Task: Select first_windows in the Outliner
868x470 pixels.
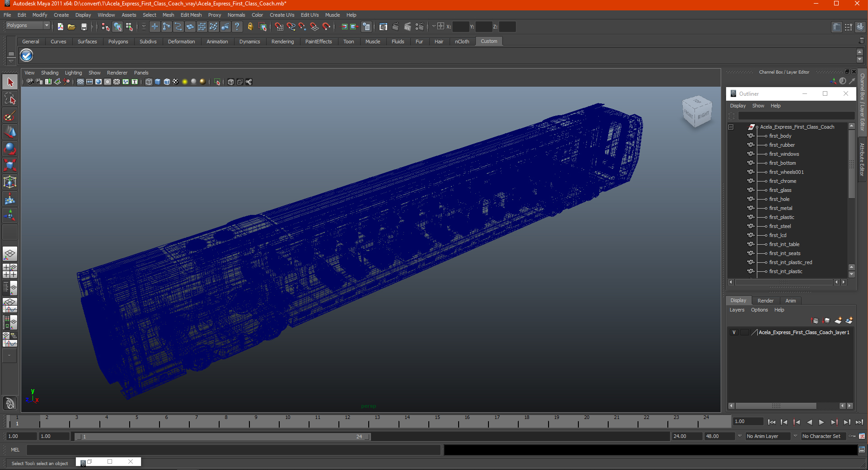Action: click(x=784, y=154)
